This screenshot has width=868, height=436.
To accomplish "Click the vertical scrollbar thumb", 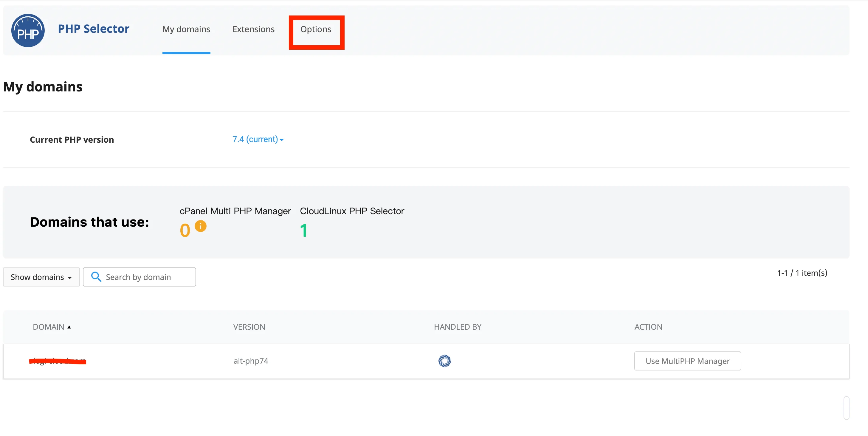I will [846, 408].
